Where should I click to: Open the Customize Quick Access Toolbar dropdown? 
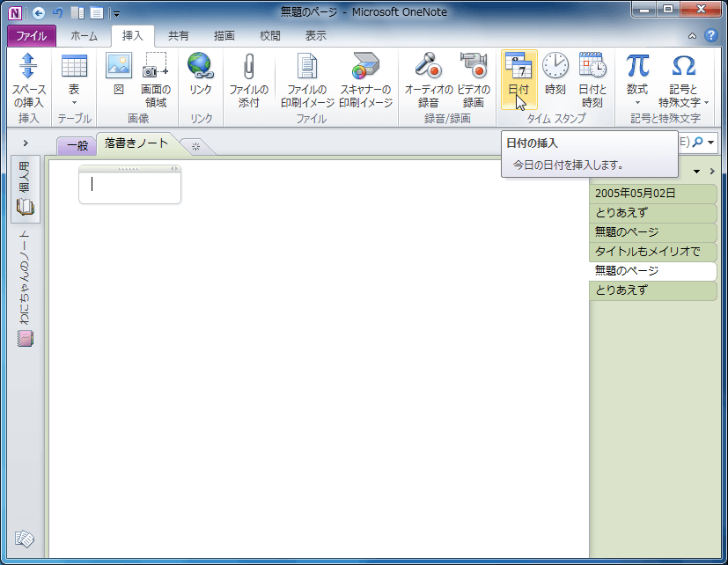(116, 13)
